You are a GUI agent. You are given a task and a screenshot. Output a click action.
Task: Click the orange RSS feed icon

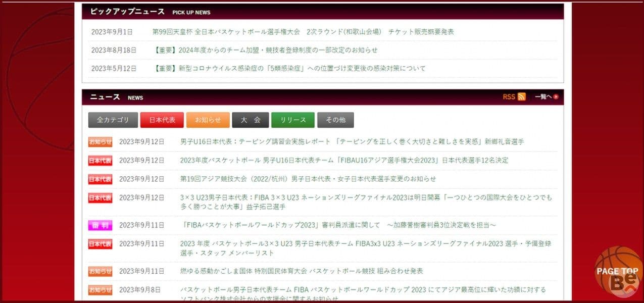click(x=521, y=97)
